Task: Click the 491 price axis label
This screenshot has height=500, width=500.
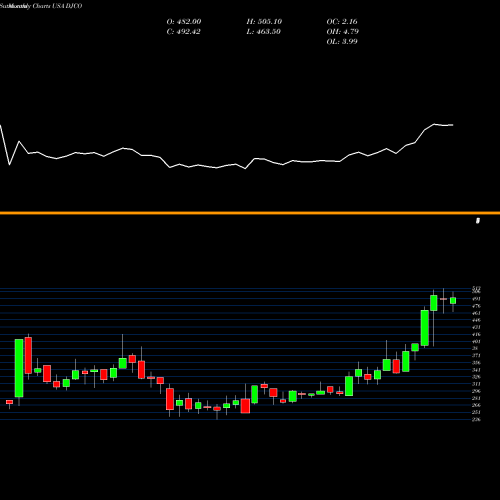Action: (x=476, y=299)
